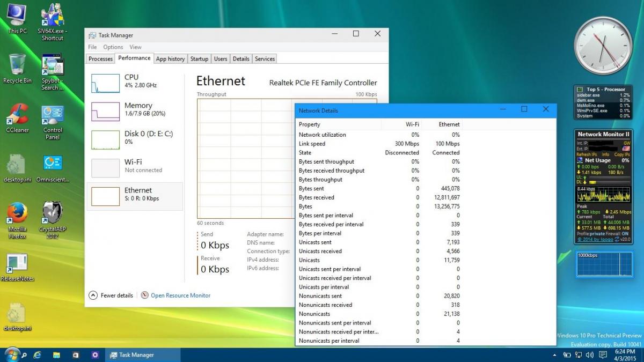This screenshot has width=644, height=362.
Task: Switch to the Details tab
Action: point(241,59)
